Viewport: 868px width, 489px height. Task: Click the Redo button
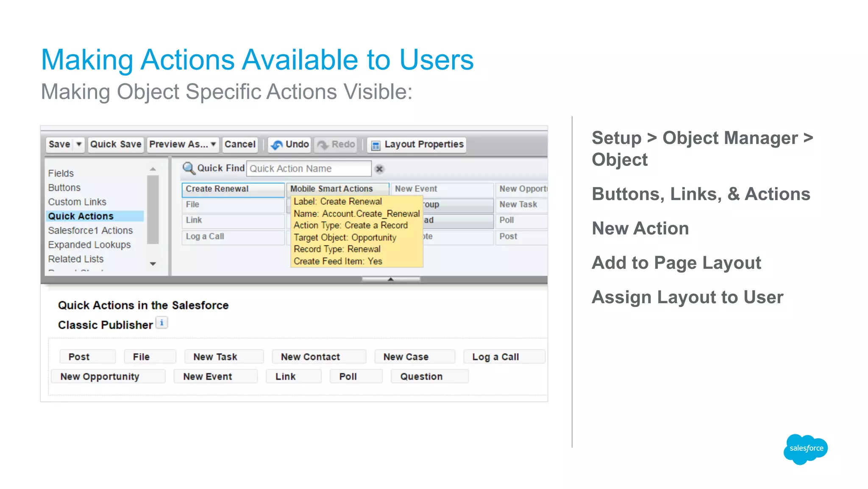coord(336,145)
